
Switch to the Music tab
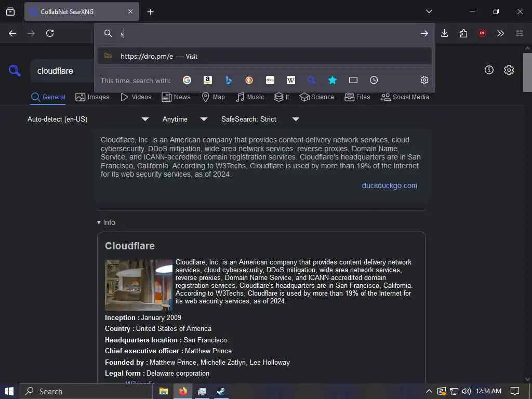pos(250,97)
